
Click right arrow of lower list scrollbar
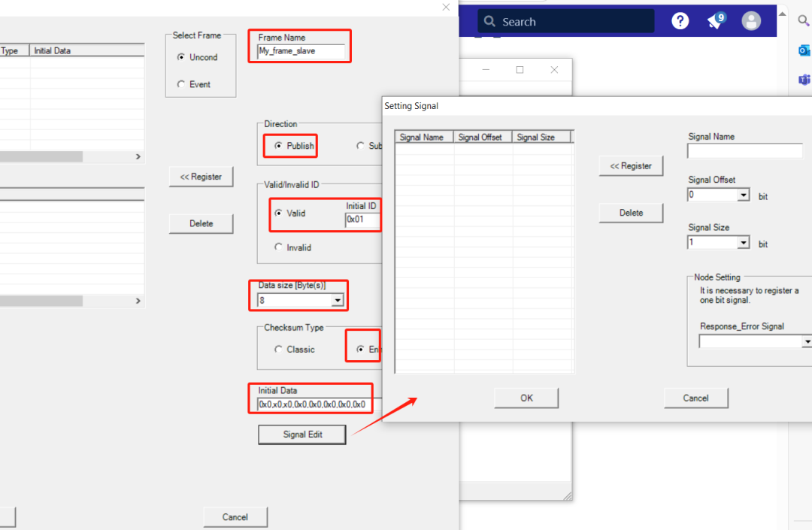pos(138,301)
